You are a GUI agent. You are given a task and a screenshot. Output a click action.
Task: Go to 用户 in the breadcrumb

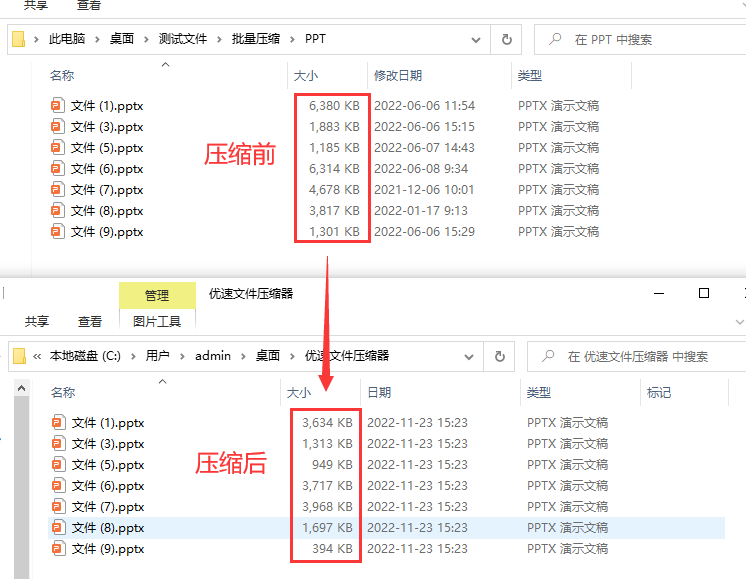(x=157, y=356)
